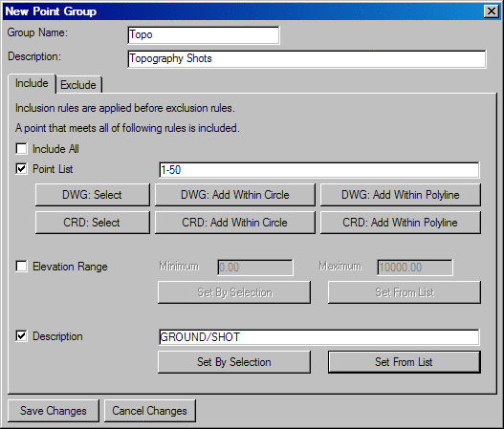
Task: Choose CRD: Add Within Circle
Action: [235, 223]
